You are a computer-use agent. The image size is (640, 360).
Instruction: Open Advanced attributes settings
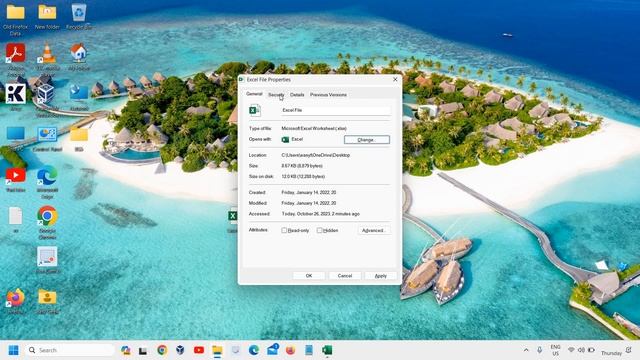tap(373, 230)
